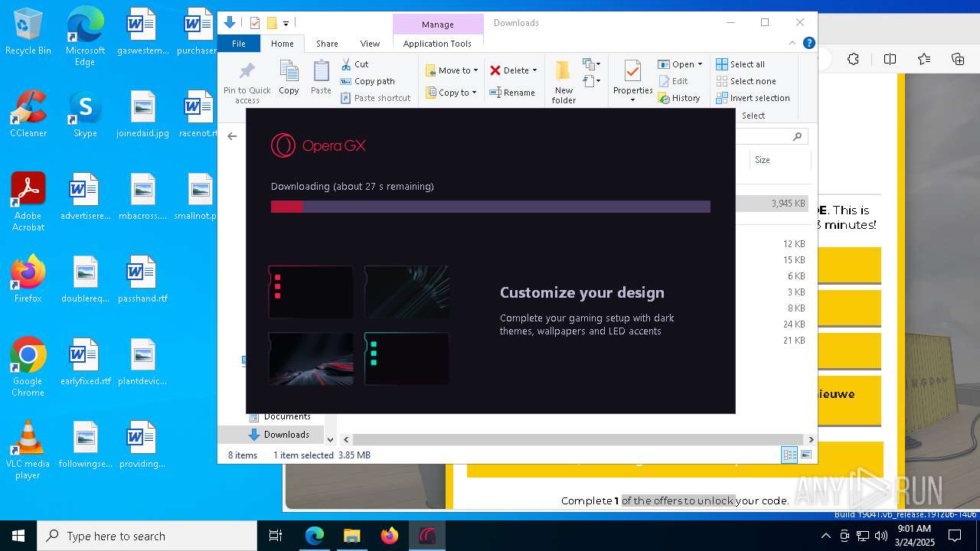Click Copy path in ribbon
Screen dimensions: 980x551
coord(367,81)
